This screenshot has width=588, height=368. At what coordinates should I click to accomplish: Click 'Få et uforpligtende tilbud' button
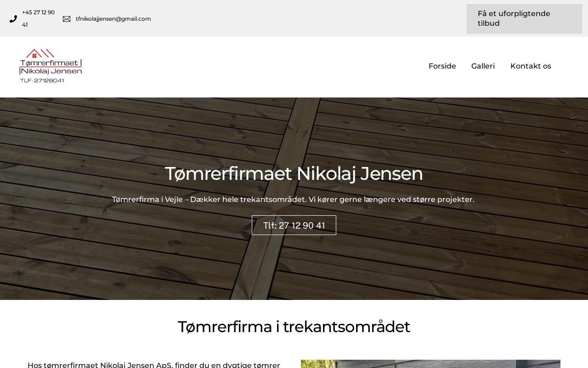tap(524, 19)
